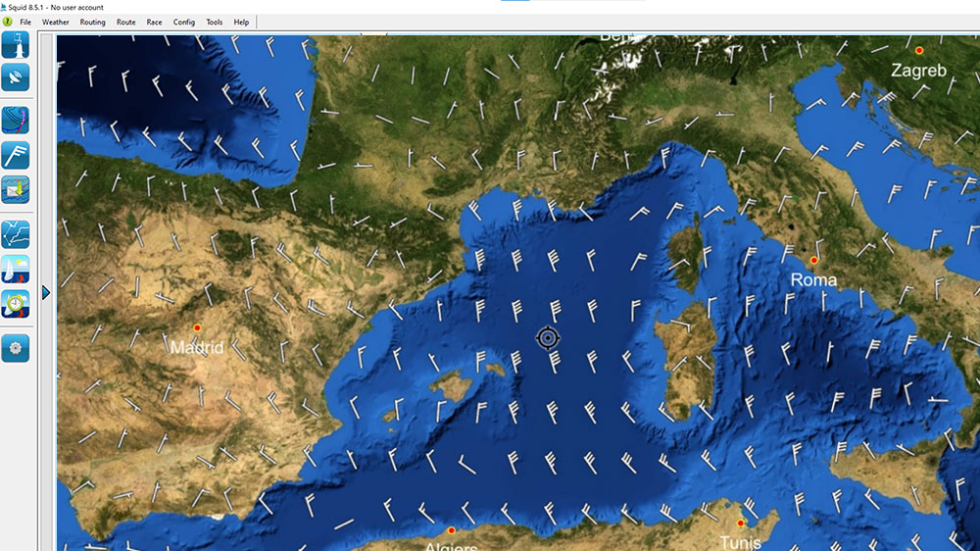The image size is (980, 551).
Task: Open the Race menu
Action: pyautogui.click(x=155, y=22)
